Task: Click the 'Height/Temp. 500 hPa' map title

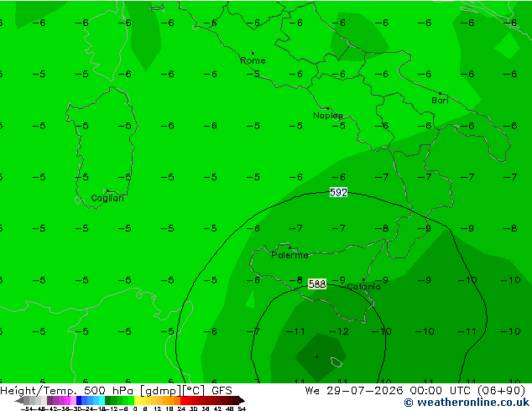Action: (x=68, y=391)
